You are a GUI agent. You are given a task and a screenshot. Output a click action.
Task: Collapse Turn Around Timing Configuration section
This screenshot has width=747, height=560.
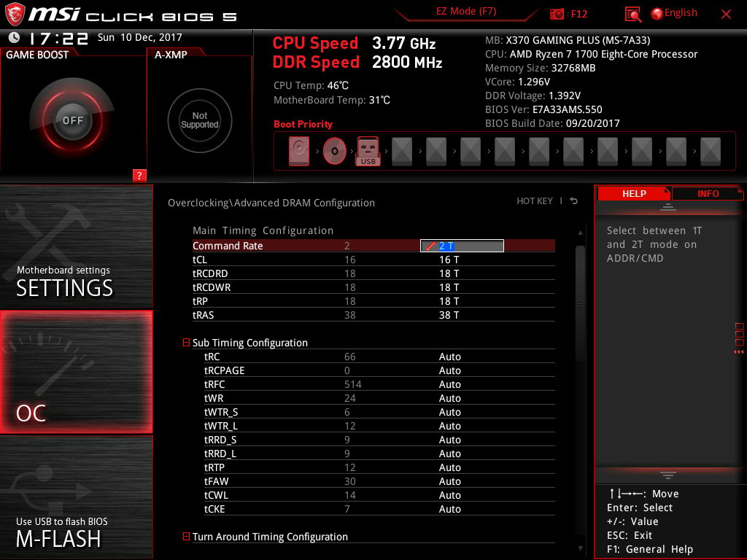[186, 536]
